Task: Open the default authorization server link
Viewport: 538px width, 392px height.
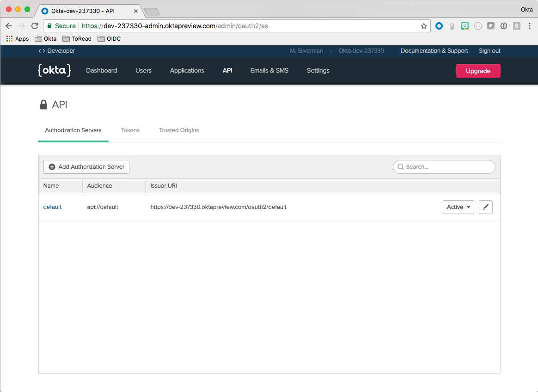Action: pyautogui.click(x=52, y=207)
